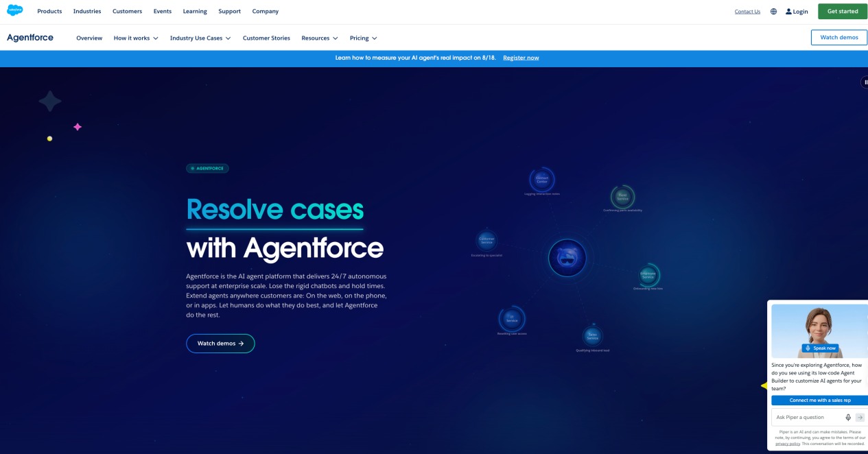Select the Sales Service agent node
The image size is (868, 454).
click(593, 336)
